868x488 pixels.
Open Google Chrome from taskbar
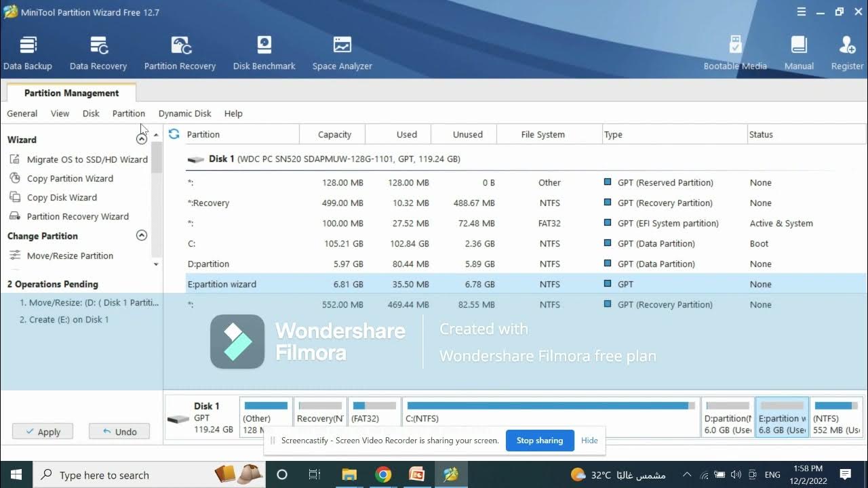point(383,474)
